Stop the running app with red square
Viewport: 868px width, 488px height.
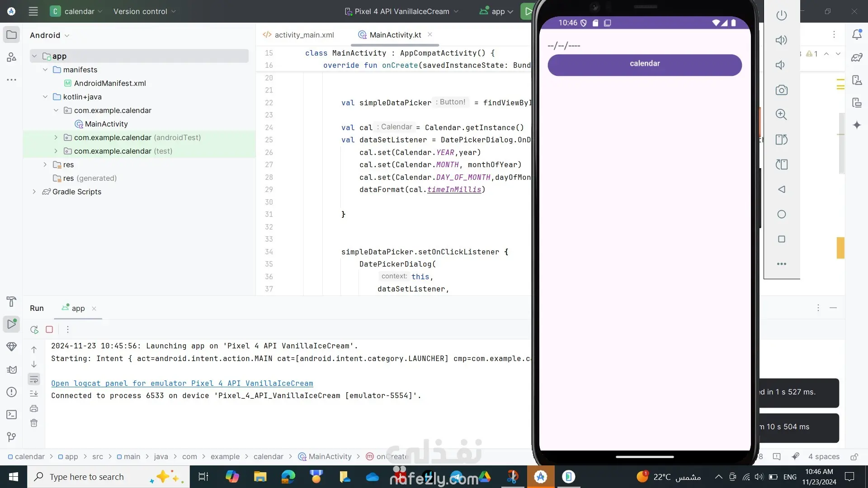(x=49, y=330)
